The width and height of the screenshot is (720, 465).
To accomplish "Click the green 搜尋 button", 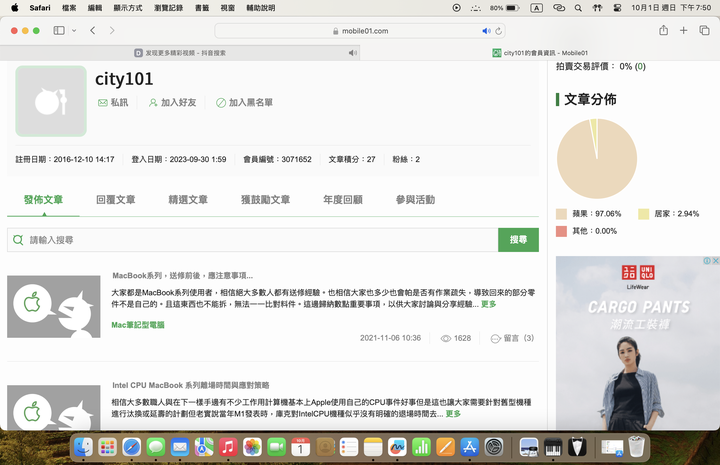I will pos(518,240).
